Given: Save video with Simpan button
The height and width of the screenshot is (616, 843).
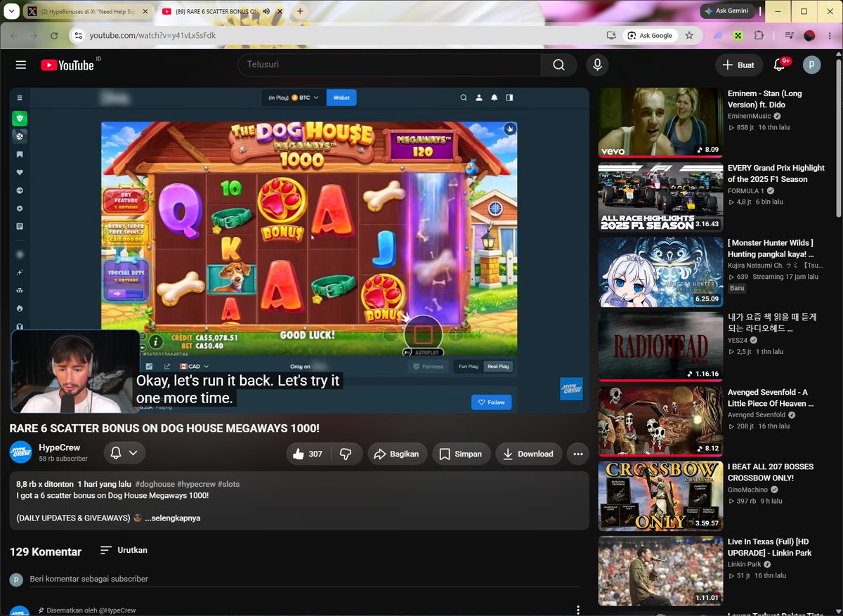Looking at the screenshot, I should click(x=461, y=454).
